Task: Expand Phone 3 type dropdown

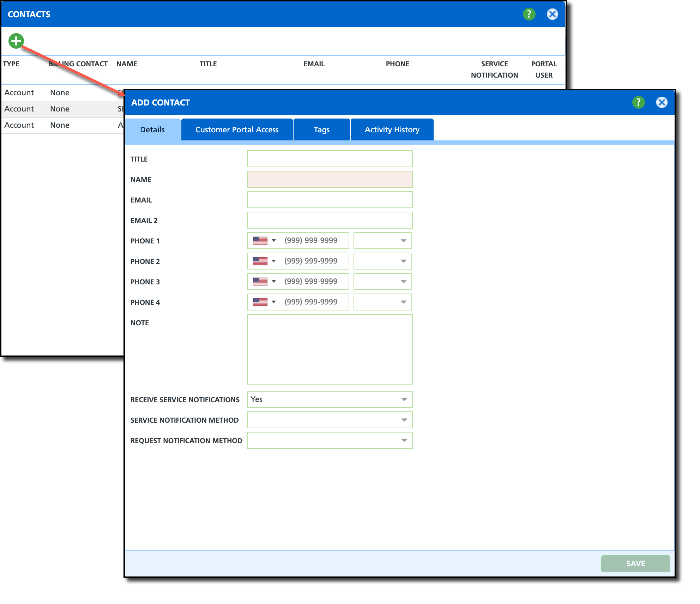Action: pyautogui.click(x=383, y=282)
